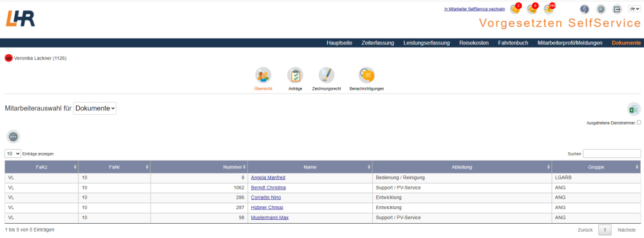Click the Abteilung column header
Image resolution: width=644 pixels, height=238 pixels.
[x=462, y=167]
